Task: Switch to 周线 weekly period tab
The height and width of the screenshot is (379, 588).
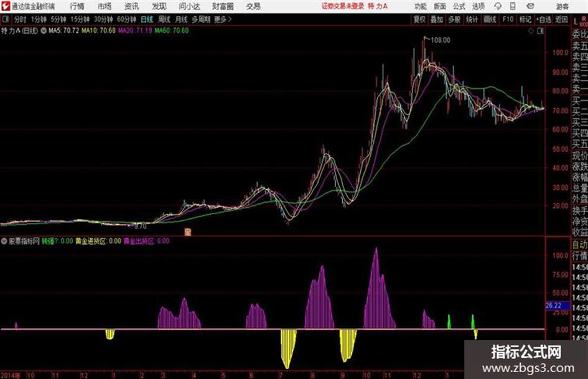Action: tap(164, 19)
